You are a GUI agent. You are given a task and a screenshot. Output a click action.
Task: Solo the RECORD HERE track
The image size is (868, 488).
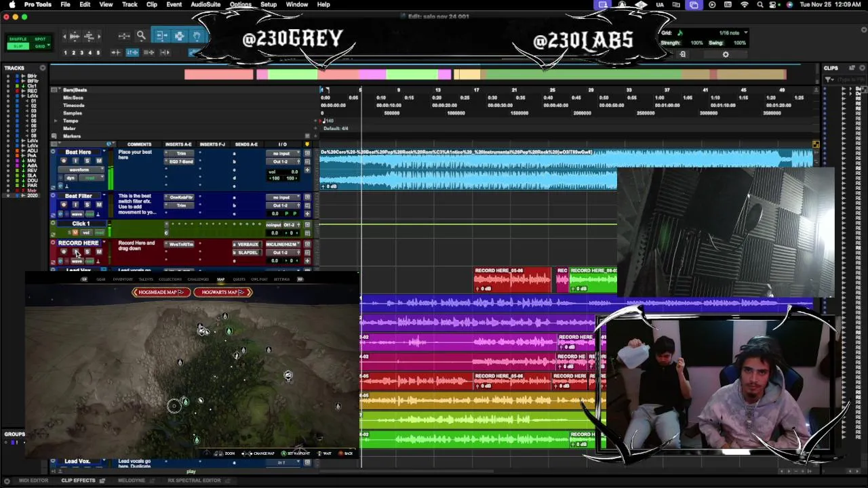[x=87, y=251]
